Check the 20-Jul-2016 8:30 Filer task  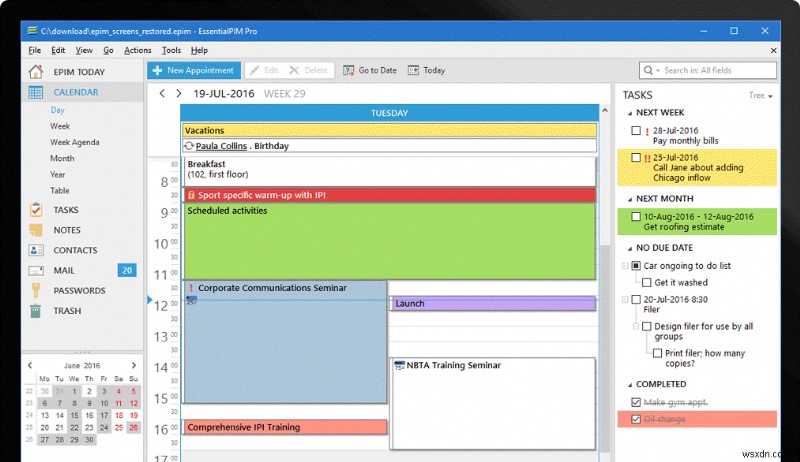point(636,299)
